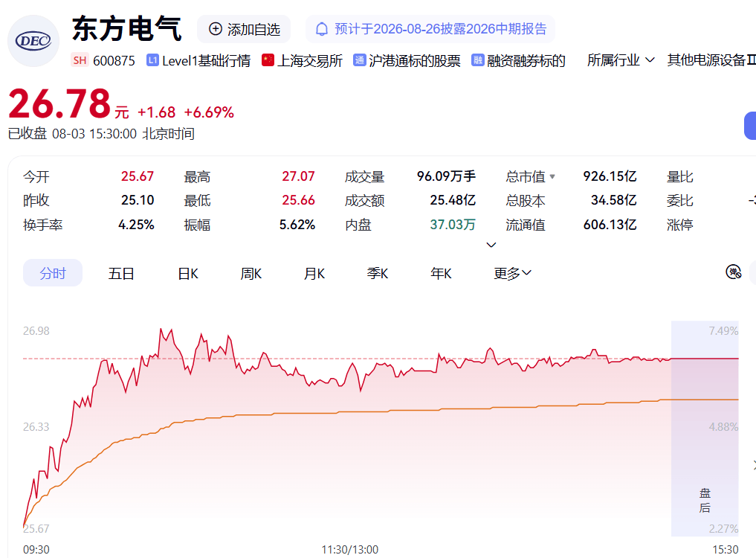Open the 其他电源设备 industry link
The image size is (756, 558).
[711, 60]
